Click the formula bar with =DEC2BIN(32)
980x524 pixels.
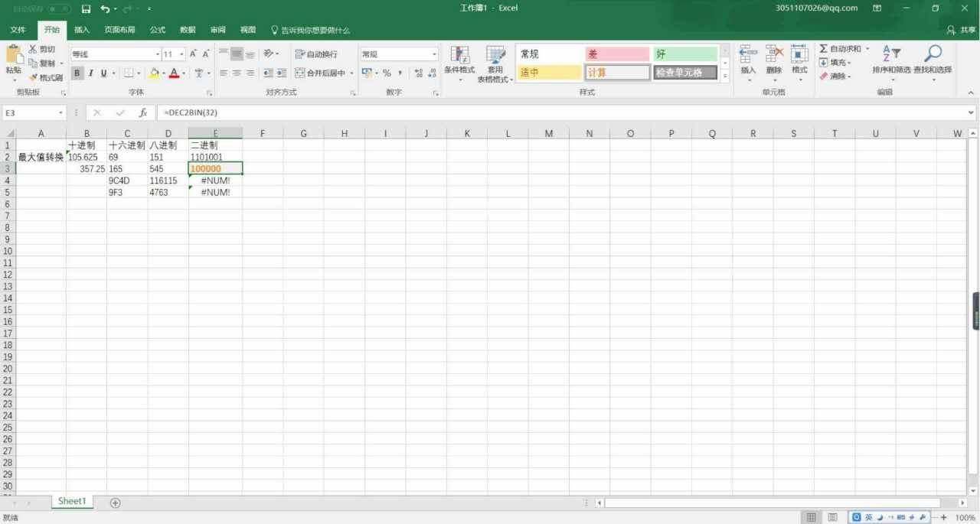[x=562, y=112]
